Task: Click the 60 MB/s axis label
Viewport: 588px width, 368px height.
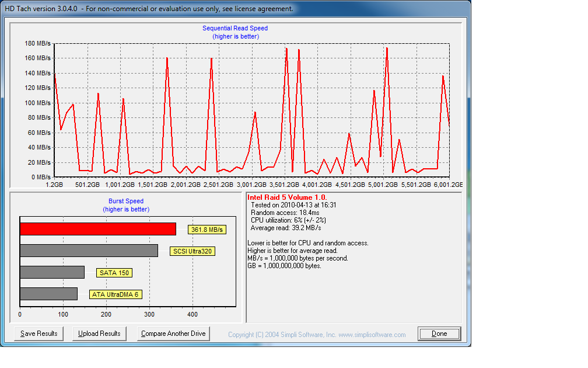Action: tap(40, 133)
